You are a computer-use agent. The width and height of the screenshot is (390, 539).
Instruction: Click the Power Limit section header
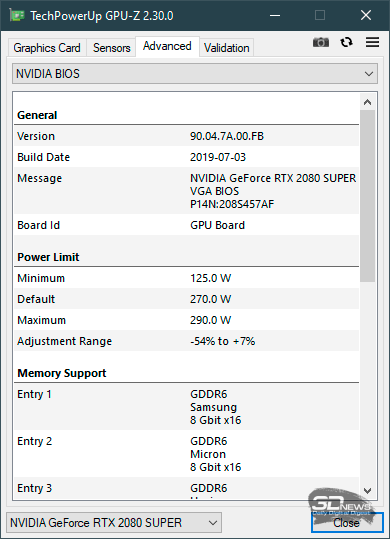point(48,257)
